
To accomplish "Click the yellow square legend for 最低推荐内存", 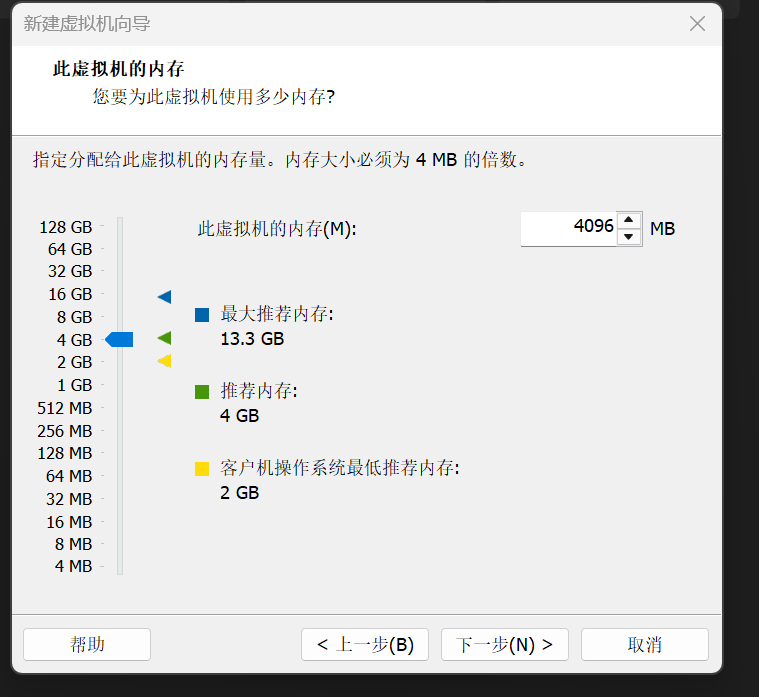I will point(202,469).
